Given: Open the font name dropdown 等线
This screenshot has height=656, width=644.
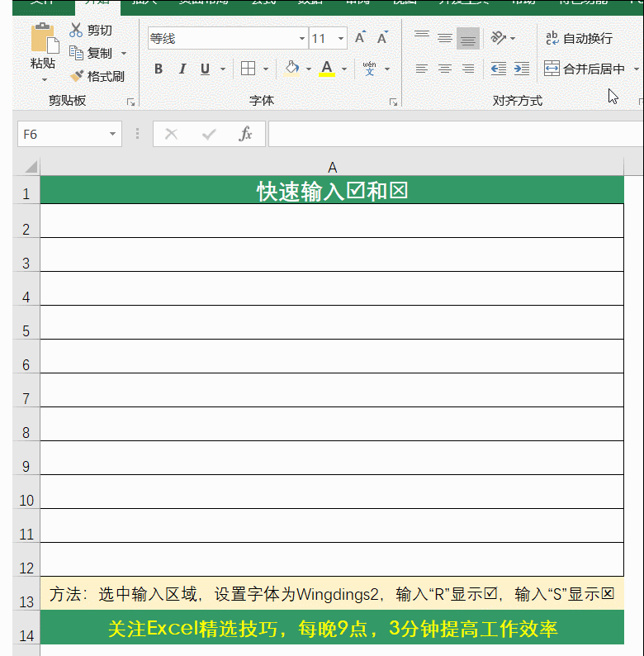Looking at the screenshot, I should click(x=302, y=39).
